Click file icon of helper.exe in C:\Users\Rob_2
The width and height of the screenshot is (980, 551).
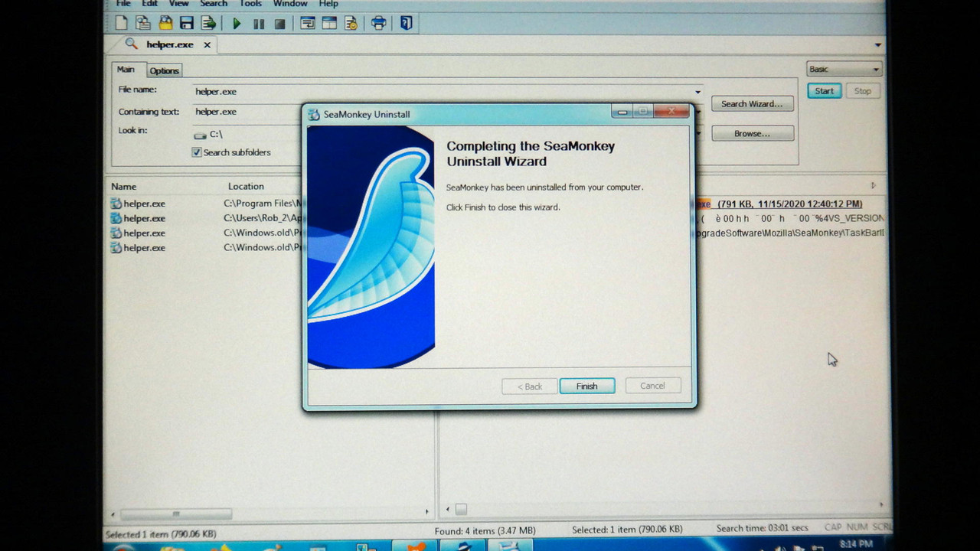click(x=116, y=218)
